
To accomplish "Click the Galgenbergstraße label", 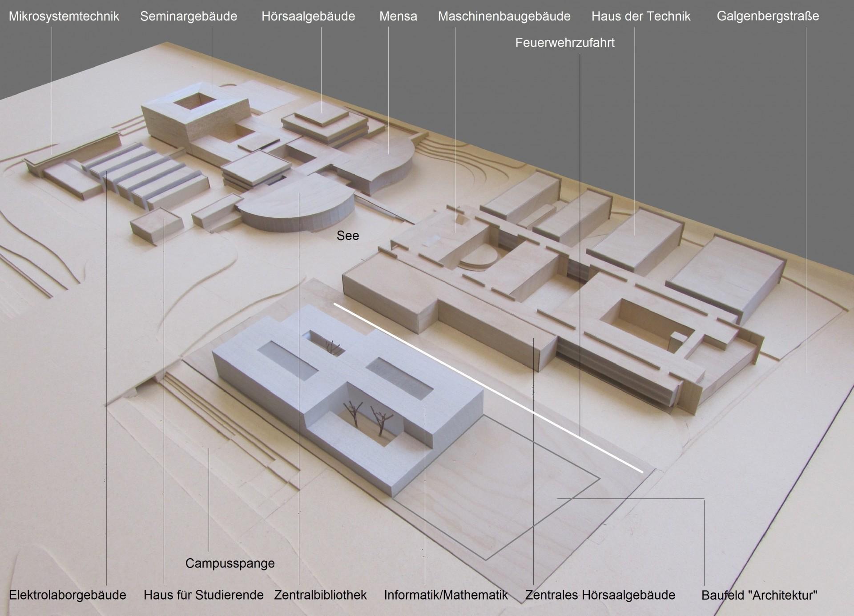I will 768,16.
